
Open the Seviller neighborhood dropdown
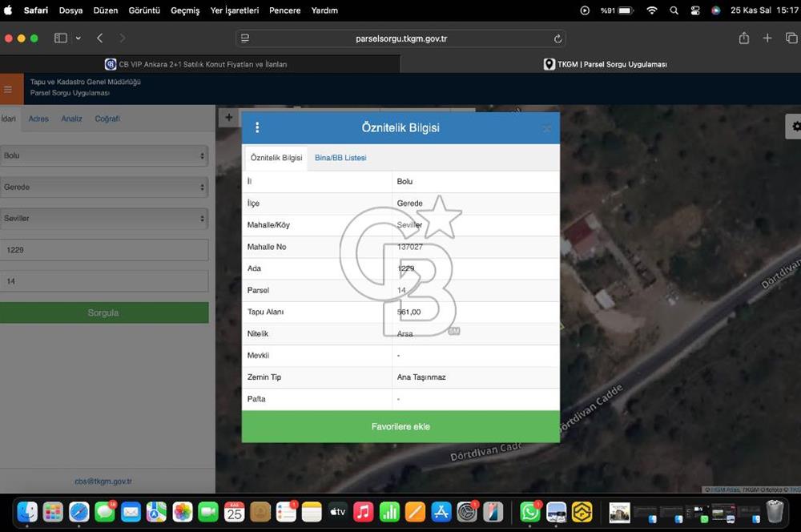click(x=104, y=218)
